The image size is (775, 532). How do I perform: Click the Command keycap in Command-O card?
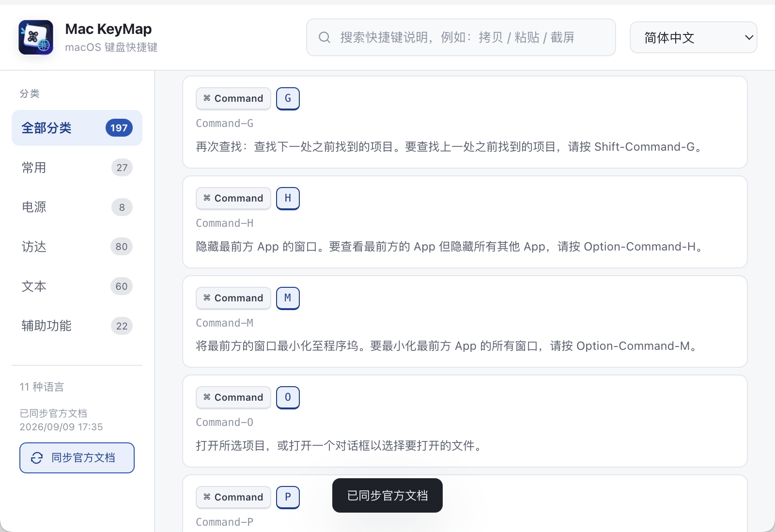point(233,397)
